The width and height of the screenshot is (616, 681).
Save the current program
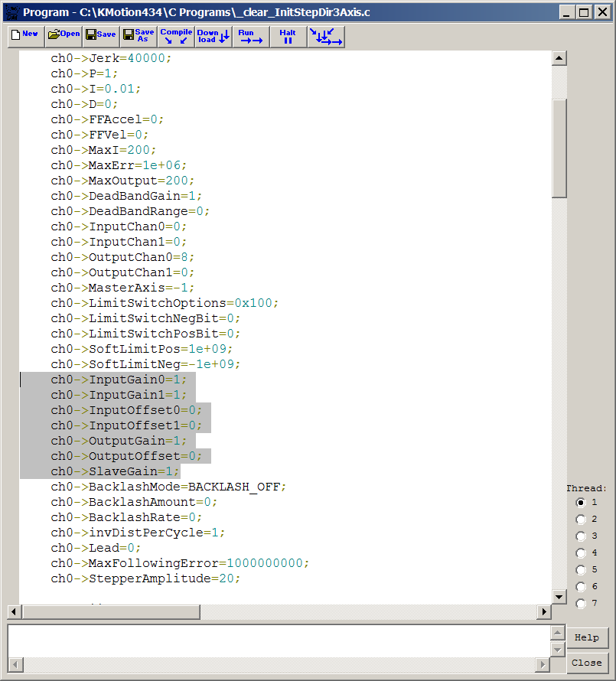pyautogui.click(x=101, y=37)
